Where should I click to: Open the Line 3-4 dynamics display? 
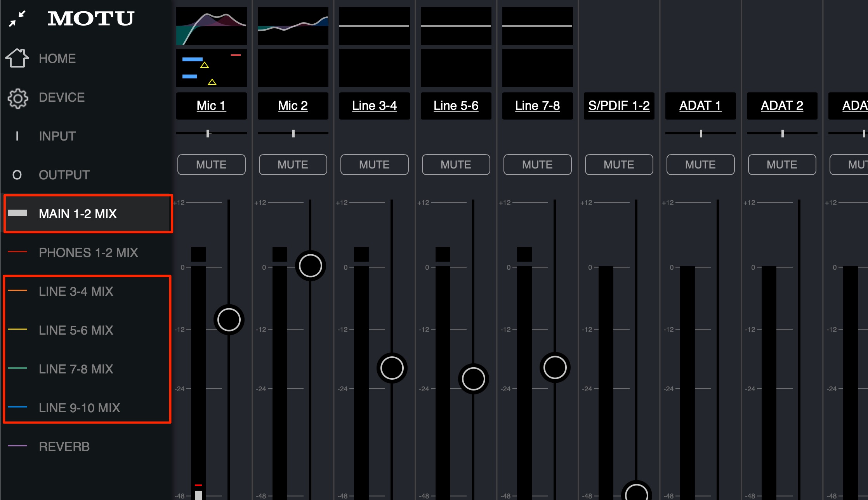(375, 68)
